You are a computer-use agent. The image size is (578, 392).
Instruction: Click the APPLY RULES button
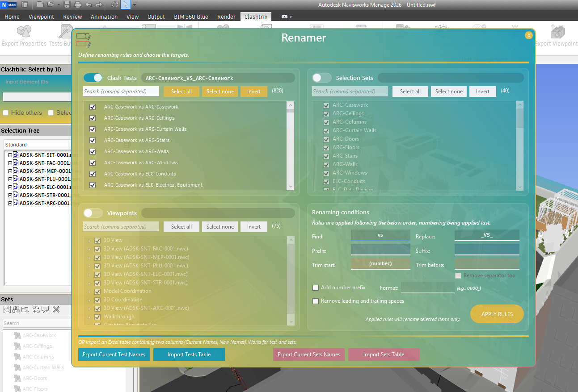click(497, 314)
